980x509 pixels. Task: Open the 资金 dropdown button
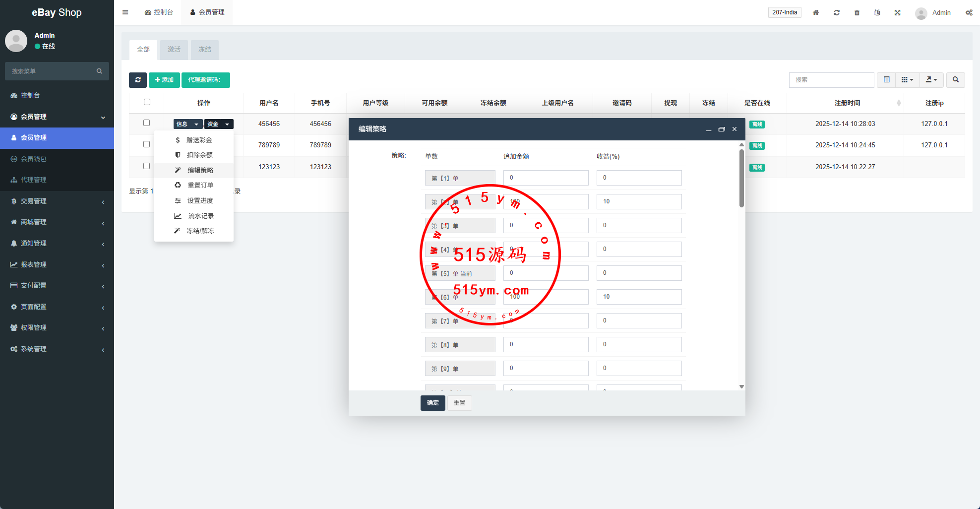[x=218, y=124]
